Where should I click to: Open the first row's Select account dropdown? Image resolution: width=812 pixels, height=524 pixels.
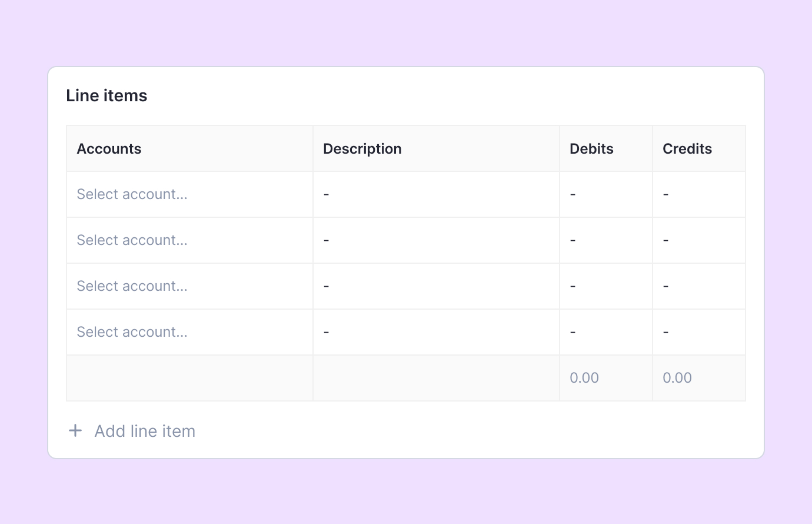tap(189, 194)
